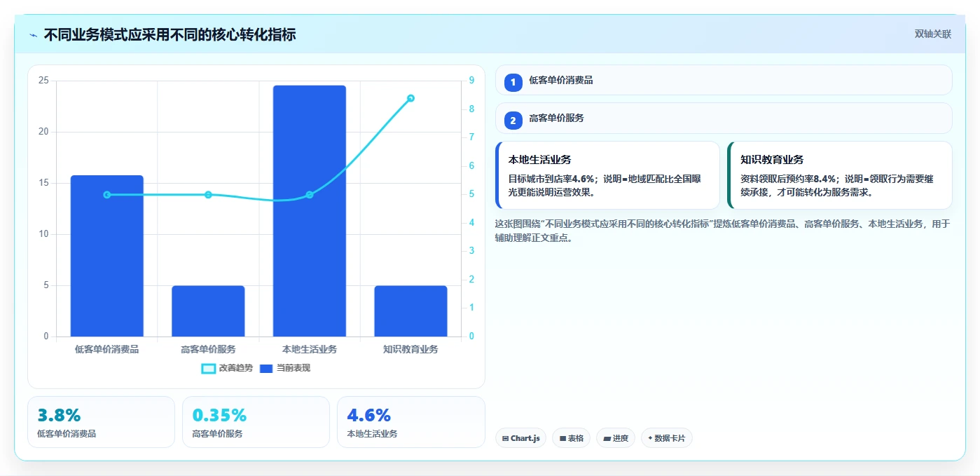This screenshot has width=980, height=476.
Task: Toggle 当前表现 legend swatch
Action: tap(266, 368)
